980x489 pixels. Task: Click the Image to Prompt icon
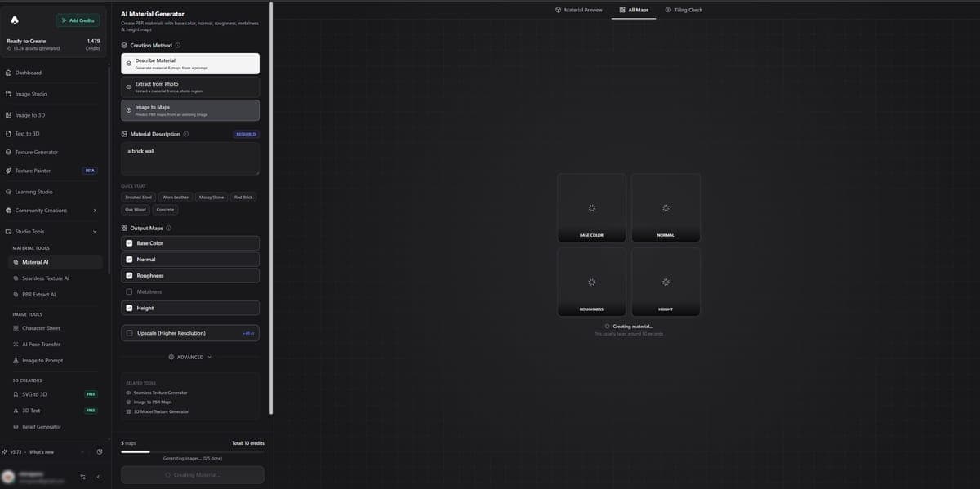point(16,361)
